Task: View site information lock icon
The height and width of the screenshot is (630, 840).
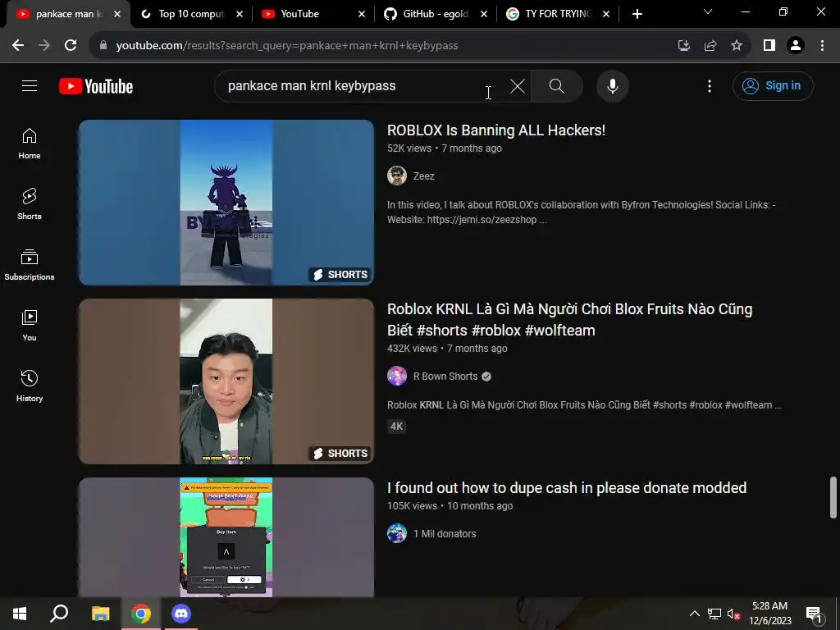Action: pyautogui.click(x=103, y=46)
